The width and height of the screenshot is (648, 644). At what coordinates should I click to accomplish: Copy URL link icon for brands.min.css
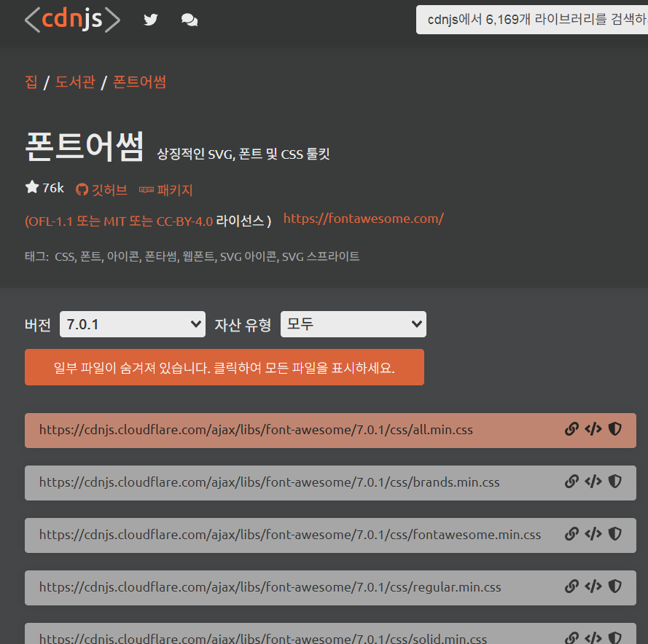(572, 482)
